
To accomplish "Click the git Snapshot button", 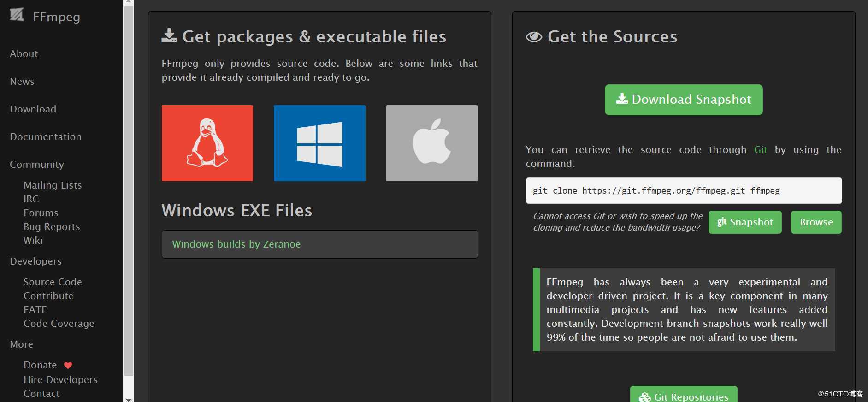I will pyautogui.click(x=745, y=222).
